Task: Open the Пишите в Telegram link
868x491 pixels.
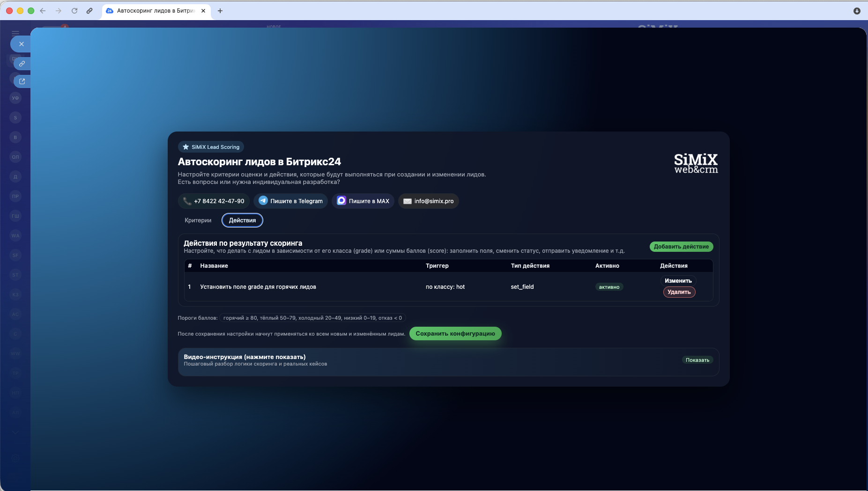Action: pyautogui.click(x=290, y=201)
